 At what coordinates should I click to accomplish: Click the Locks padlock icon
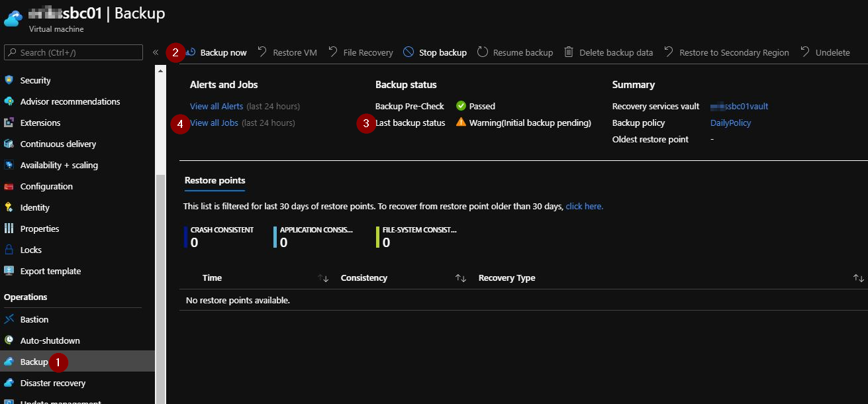pos(9,250)
